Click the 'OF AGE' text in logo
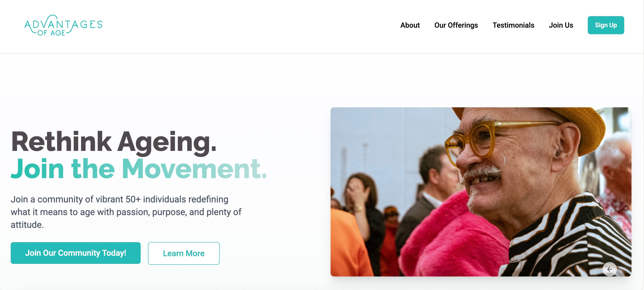The image size is (644, 290). 51,33
